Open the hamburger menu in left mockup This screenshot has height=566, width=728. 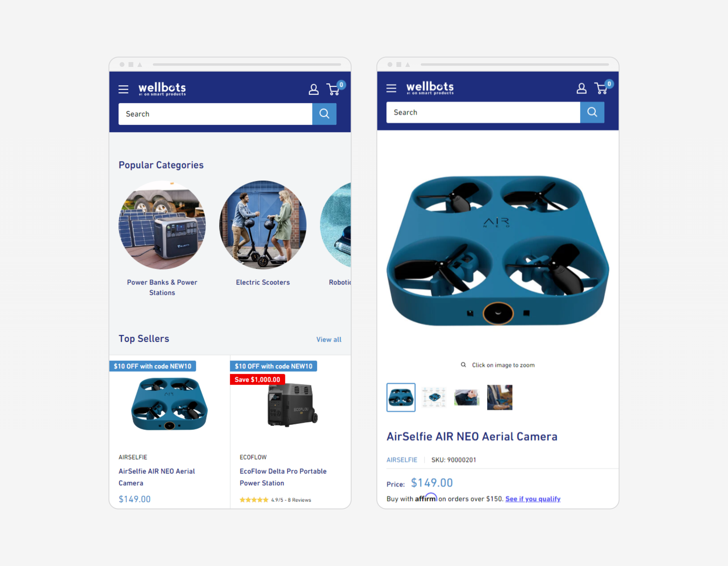pyautogui.click(x=123, y=89)
